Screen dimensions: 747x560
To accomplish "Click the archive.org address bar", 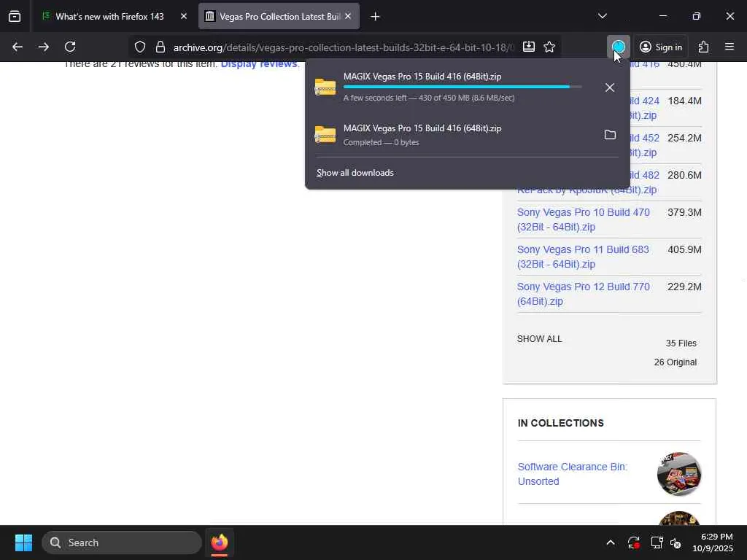I will tap(343, 47).
